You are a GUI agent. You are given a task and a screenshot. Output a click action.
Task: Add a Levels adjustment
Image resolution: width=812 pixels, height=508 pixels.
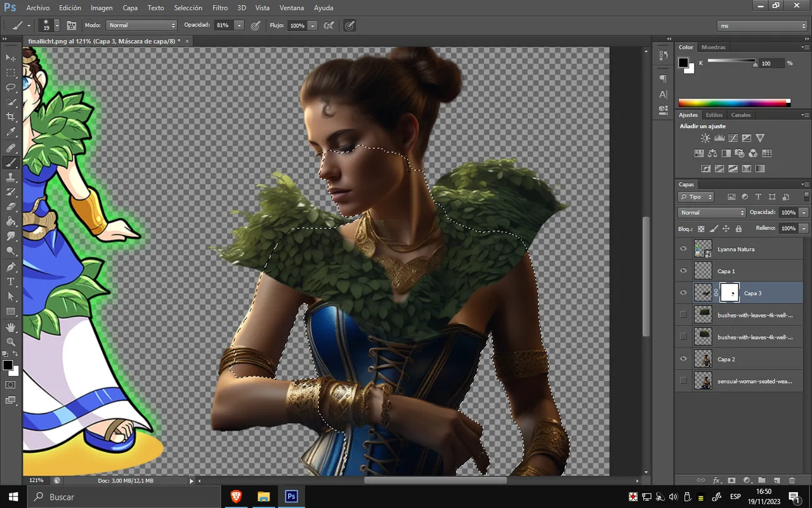coord(719,138)
